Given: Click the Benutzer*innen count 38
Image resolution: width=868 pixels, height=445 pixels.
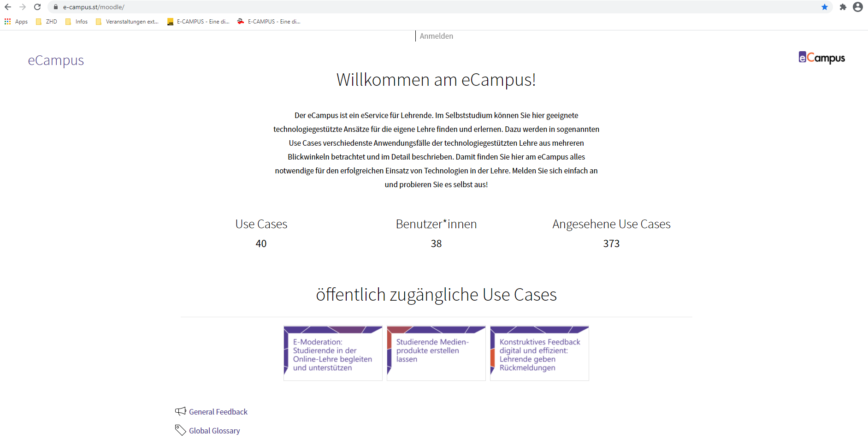Looking at the screenshot, I should coord(436,243).
